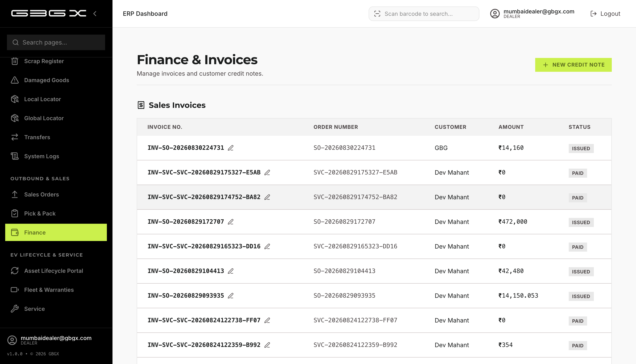The height and width of the screenshot is (364, 636).
Task: Click the Pick & Pack clipboard icon
Action: pyautogui.click(x=15, y=213)
